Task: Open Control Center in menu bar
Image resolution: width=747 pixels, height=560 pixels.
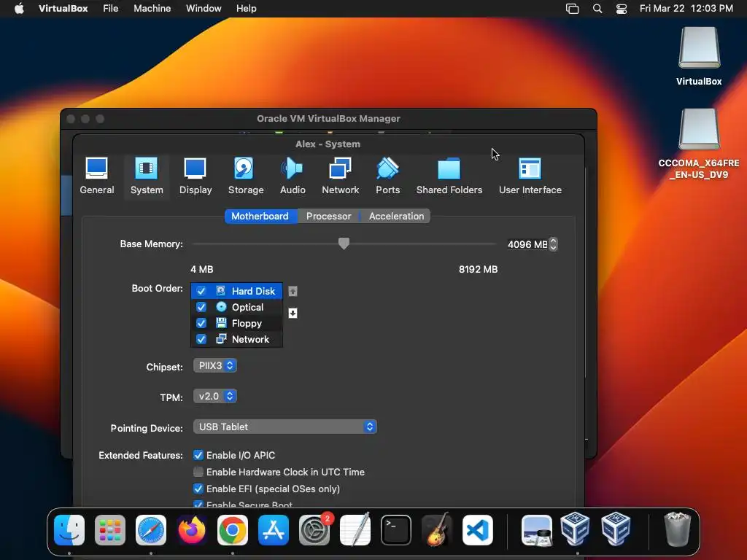Action: 622,9
